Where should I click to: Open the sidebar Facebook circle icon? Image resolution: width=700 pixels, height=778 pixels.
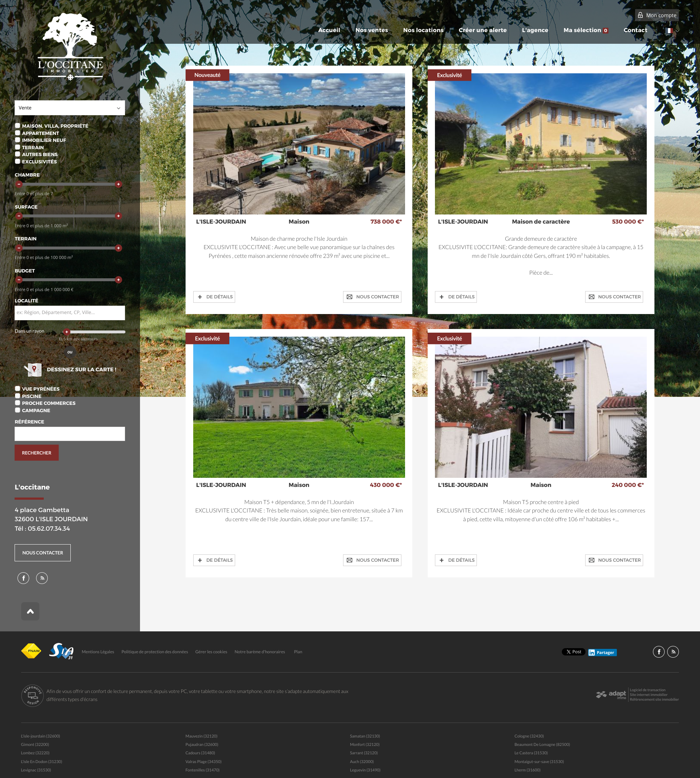coord(23,578)
